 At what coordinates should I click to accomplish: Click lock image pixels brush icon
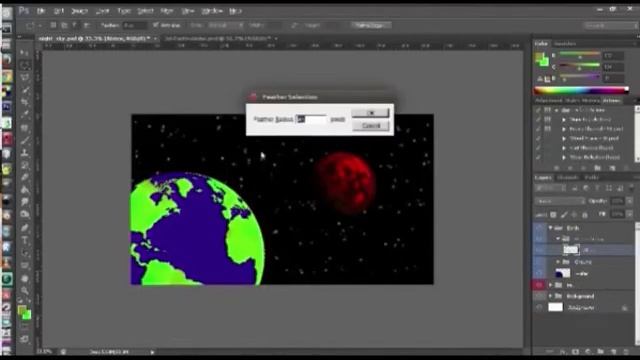click(564, 215)
